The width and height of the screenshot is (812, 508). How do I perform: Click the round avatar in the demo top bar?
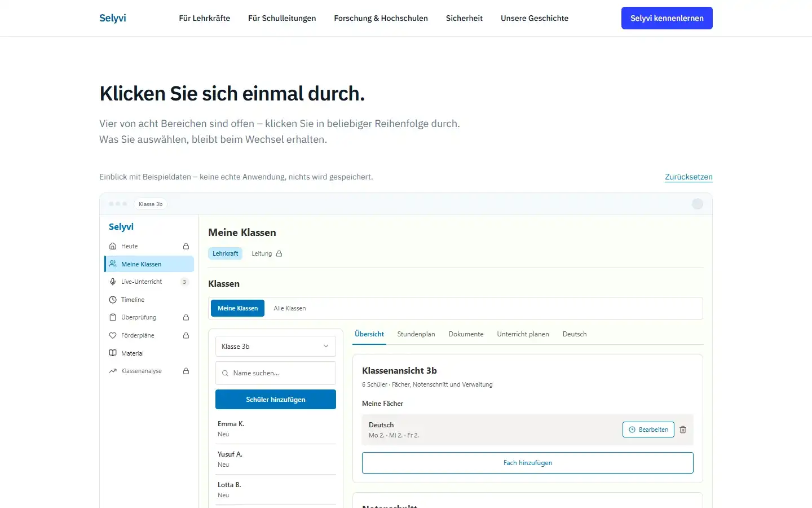(x=698, y=204)
